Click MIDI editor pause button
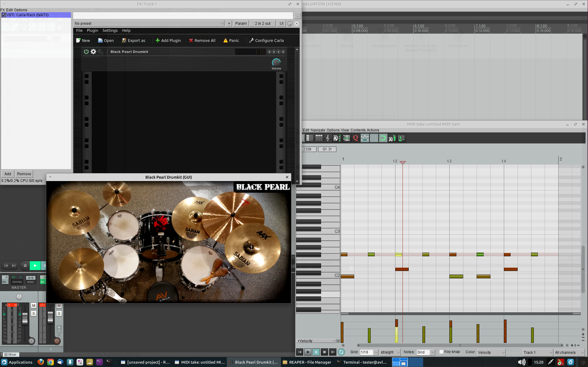 [316, 352]
